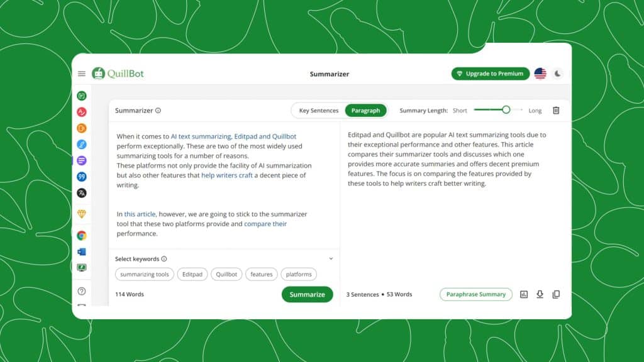Copy the summary to clipboard

click(x=556, y=294)
